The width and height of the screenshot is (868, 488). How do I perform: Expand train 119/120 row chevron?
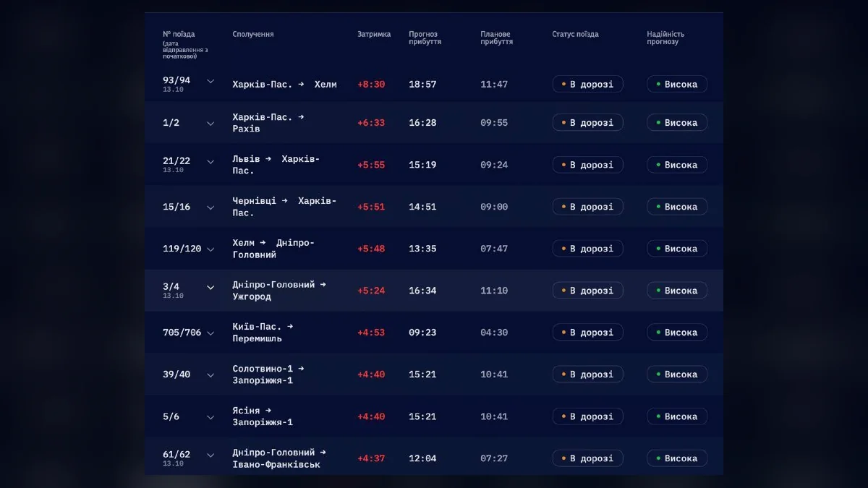point(210,249)
